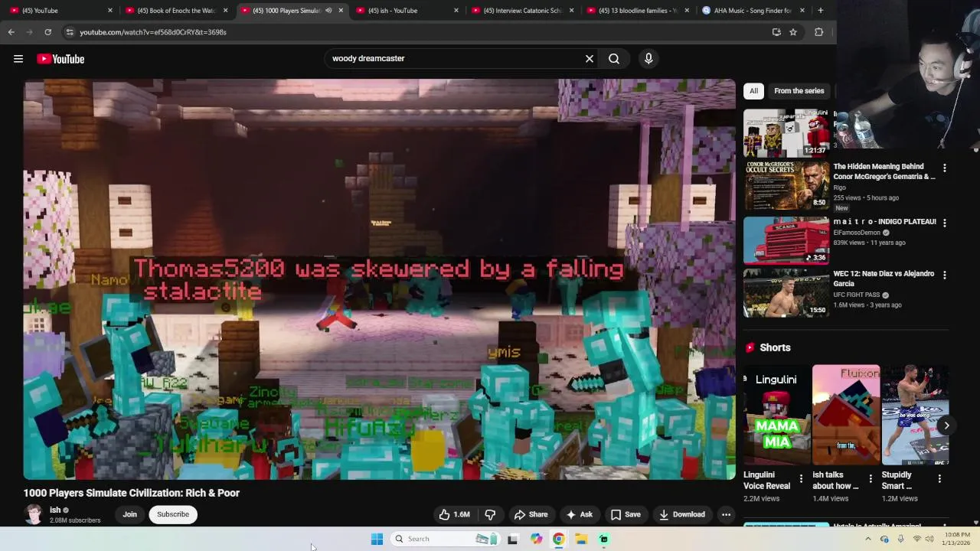Click the Shorts section heading
The image size is (980, 551).
775,347
